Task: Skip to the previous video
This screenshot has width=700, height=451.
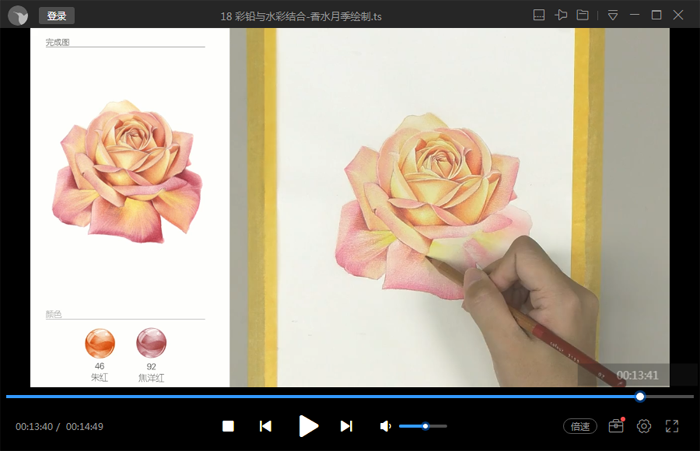Action: pyautogui.click(x=265, y=426)
